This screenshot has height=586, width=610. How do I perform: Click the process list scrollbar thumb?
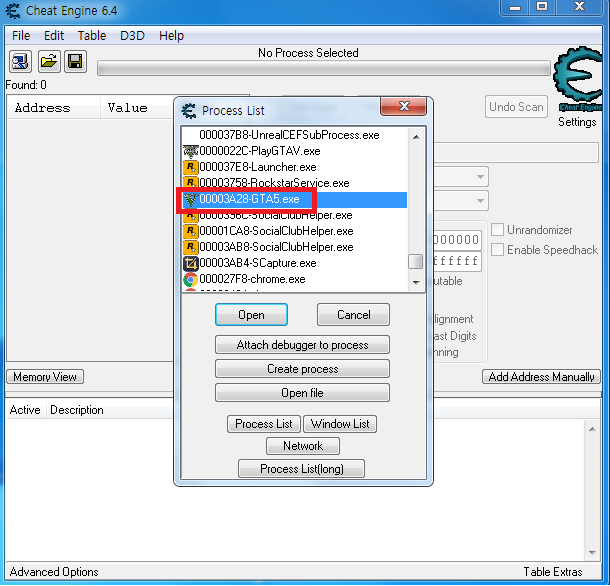click(415, 261)
